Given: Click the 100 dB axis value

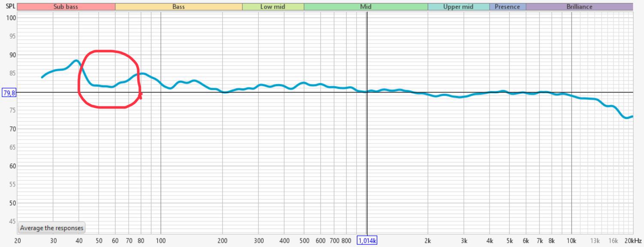Looking at the screenshot, I should pyautogui.click(x=11, y=18).
